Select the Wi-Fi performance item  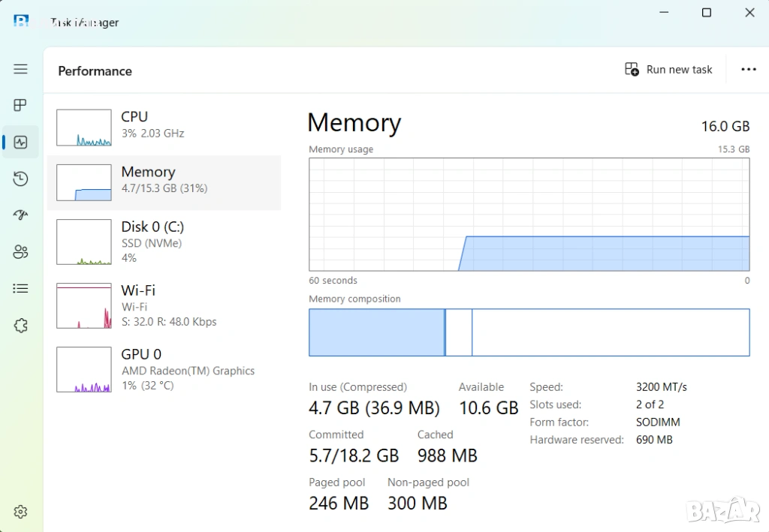[x=164, y=305]
